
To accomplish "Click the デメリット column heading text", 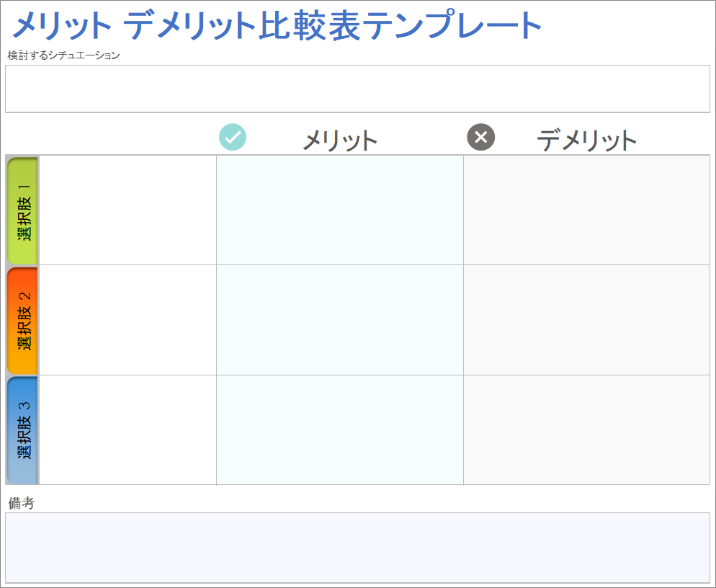I will tap(587, 140).
